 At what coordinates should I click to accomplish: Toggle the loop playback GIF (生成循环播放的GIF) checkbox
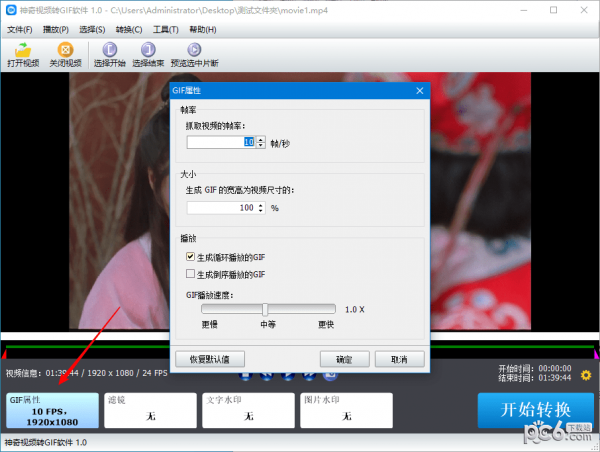tap(192, 258)
